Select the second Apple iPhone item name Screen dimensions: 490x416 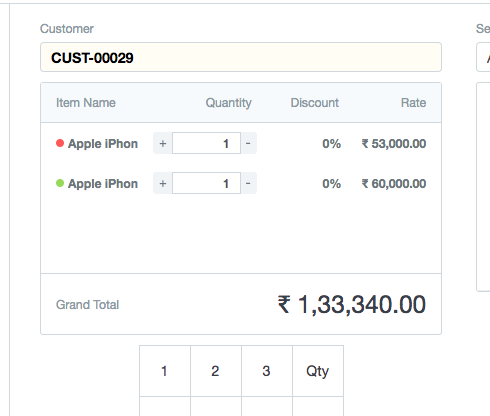coord(103,184)
